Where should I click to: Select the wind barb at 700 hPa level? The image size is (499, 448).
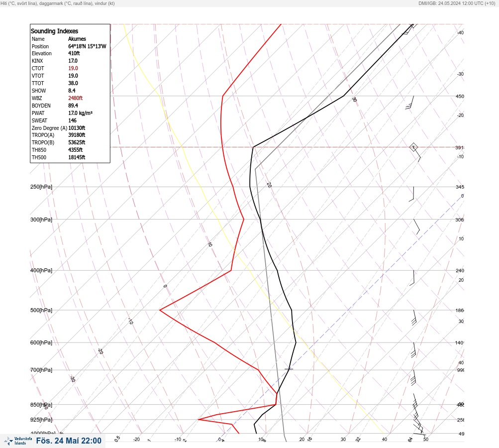413,378
